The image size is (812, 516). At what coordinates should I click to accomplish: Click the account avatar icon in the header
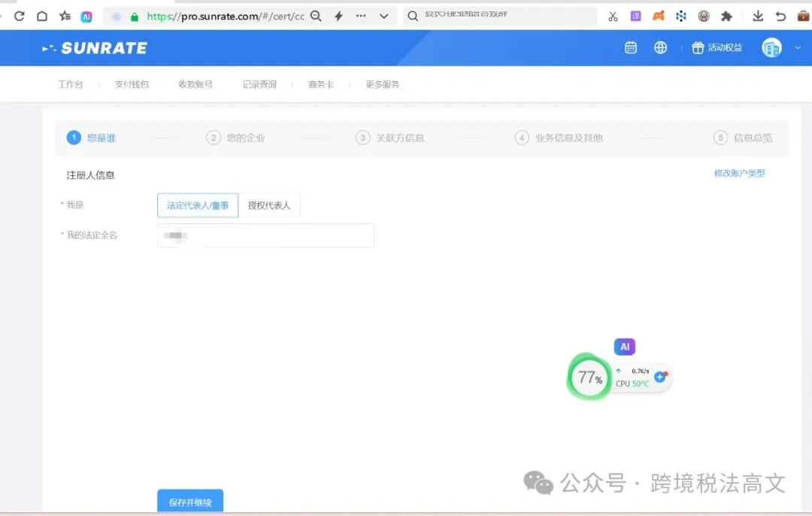pos(771,47)
